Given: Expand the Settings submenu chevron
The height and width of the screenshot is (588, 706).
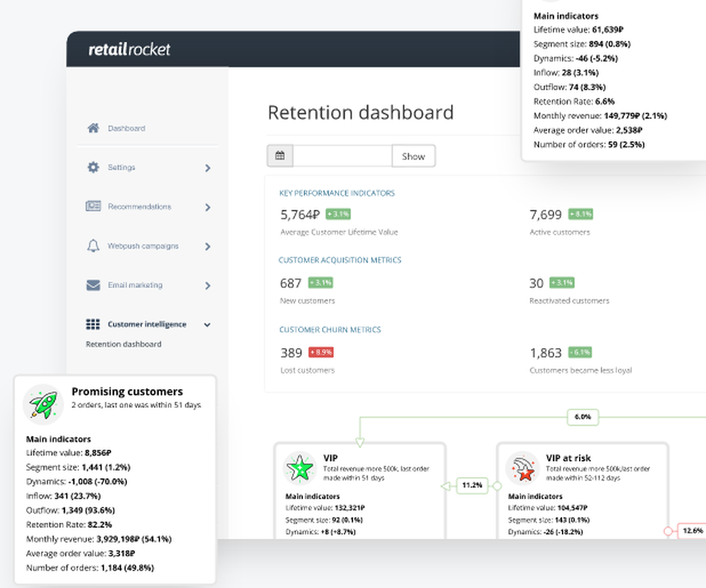Looking at the screenshot, I should click(208, 168).
